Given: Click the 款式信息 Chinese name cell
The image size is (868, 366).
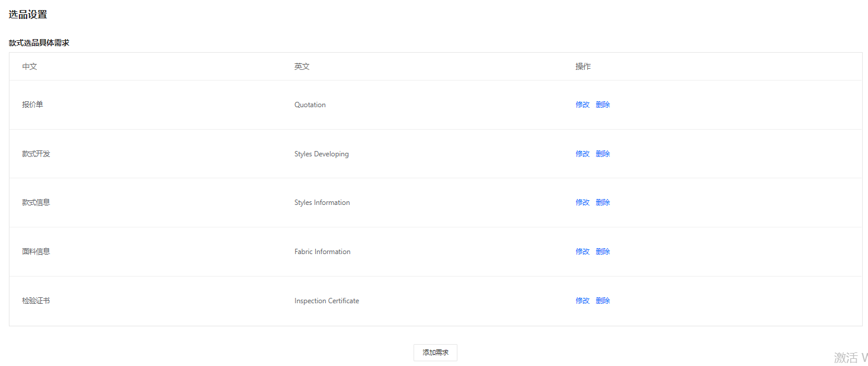Looking at the screenshot, I should pos(36,203).
